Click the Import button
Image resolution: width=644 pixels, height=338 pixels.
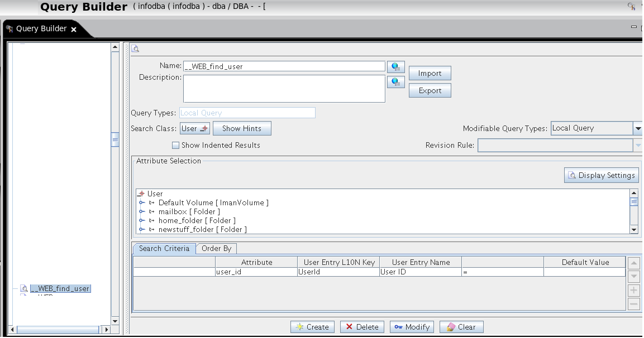(x=430, y=73)
